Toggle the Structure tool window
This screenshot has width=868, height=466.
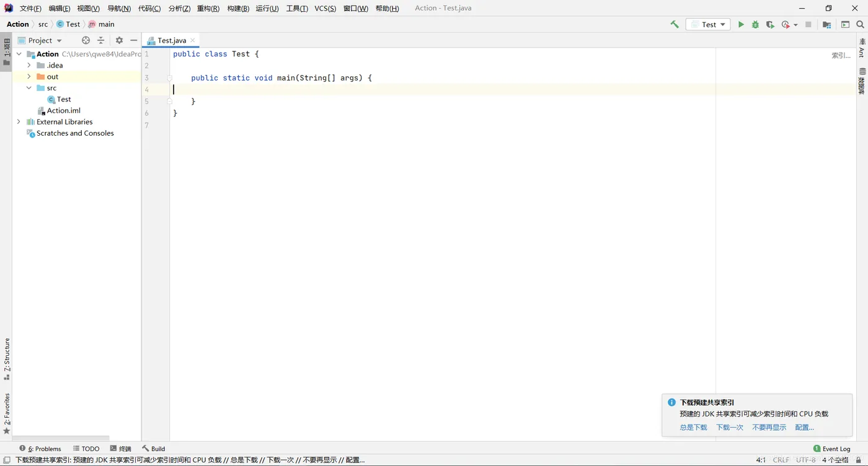point(6,359)
